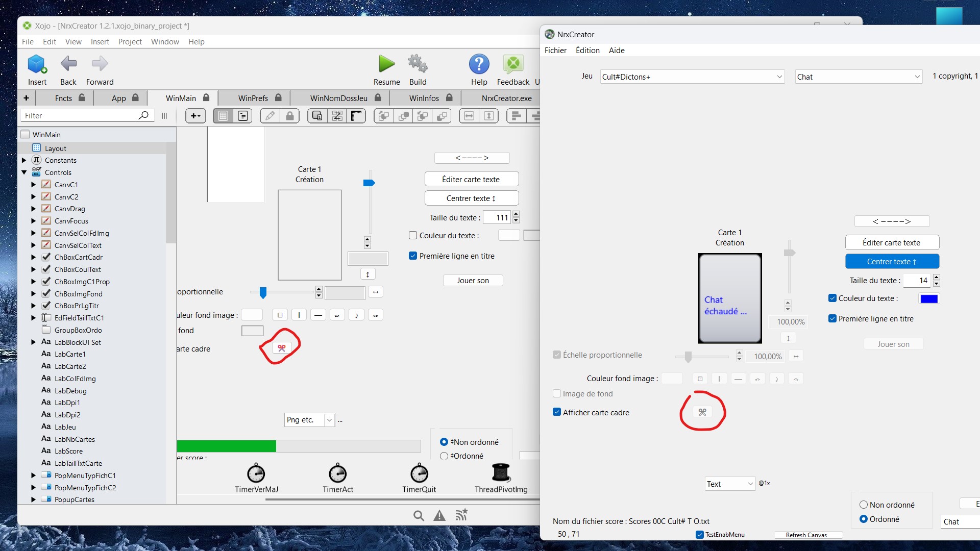
Task: Switch to the WinPrefs tab
Action: coord(253,98)
